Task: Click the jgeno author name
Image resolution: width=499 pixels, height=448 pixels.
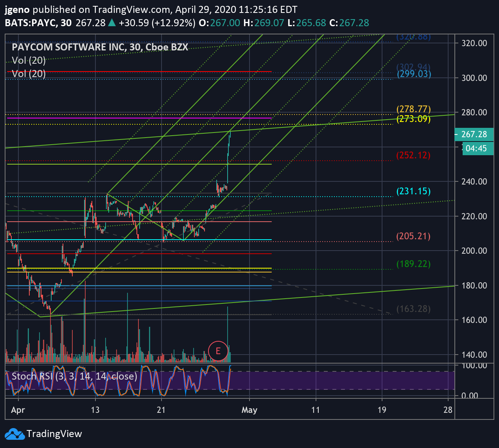Action: 18,10
